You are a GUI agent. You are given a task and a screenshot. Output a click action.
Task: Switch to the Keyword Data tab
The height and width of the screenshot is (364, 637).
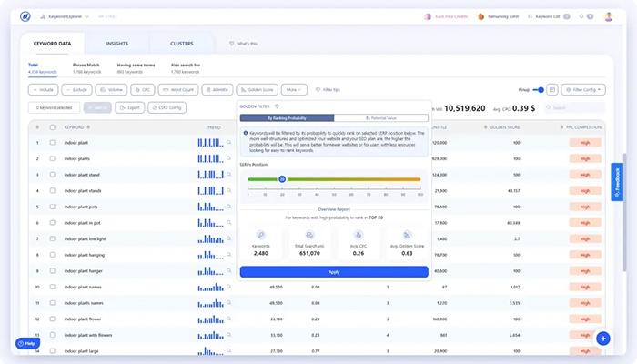tap(53, 44)
